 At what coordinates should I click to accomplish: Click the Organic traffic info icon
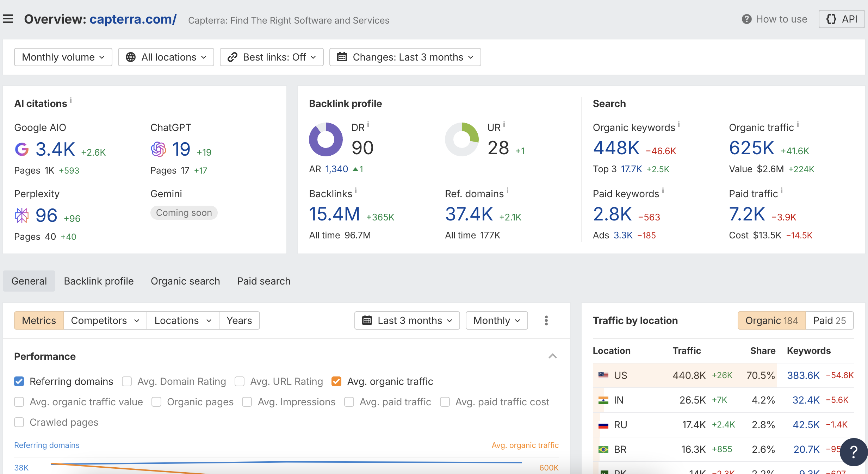[798, 124]
